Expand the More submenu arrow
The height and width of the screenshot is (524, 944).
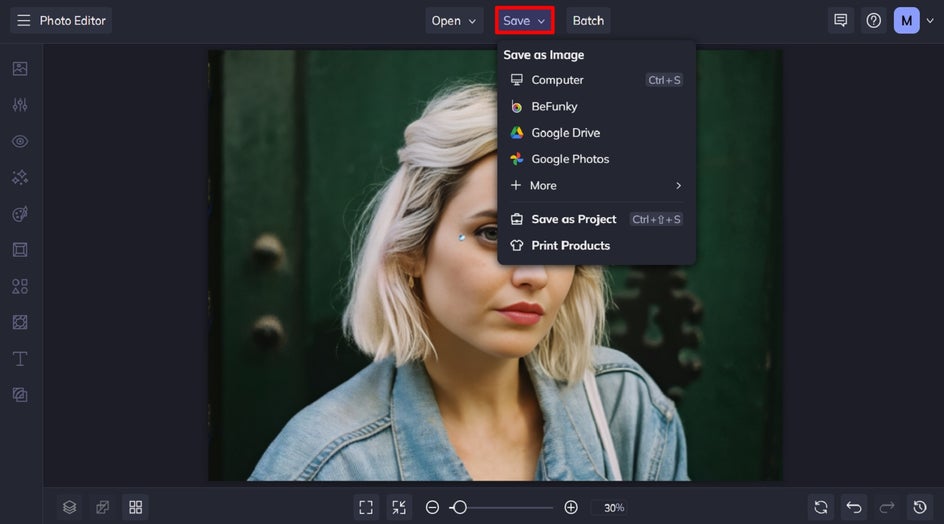pyautogui.click(x=678, y=186)
